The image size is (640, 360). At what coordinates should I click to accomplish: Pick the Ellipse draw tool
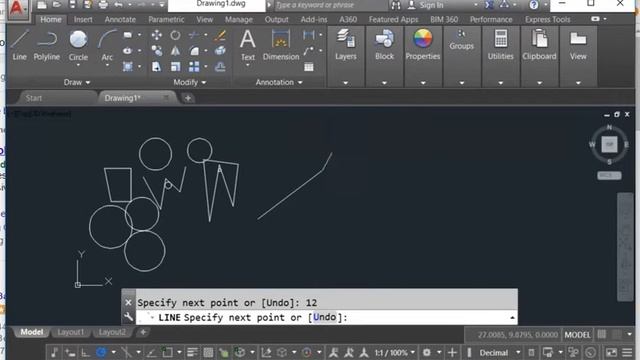128,51
